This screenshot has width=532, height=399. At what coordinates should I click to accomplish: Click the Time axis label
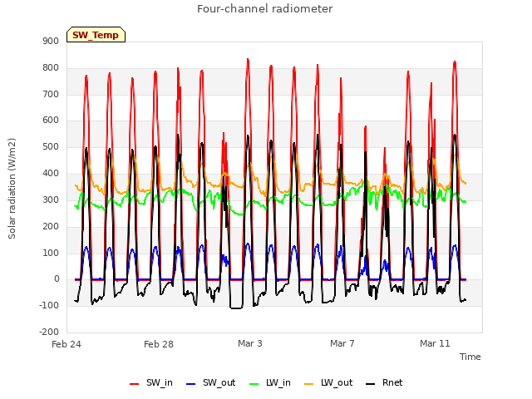pos(470,357)
